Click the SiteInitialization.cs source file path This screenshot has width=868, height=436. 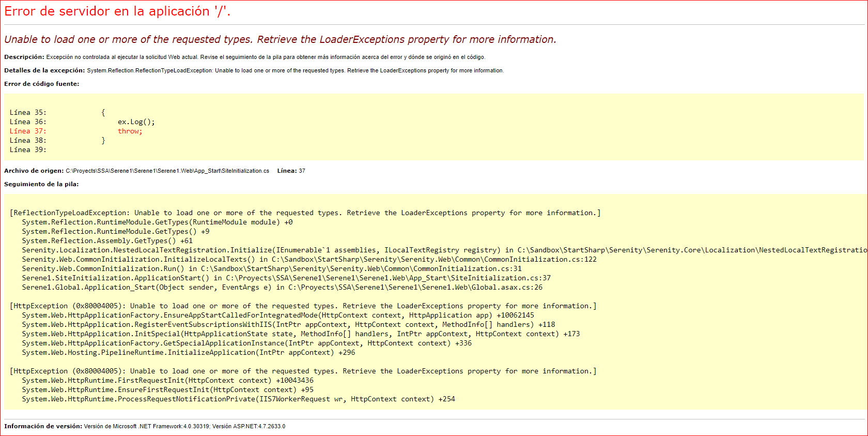167,171
